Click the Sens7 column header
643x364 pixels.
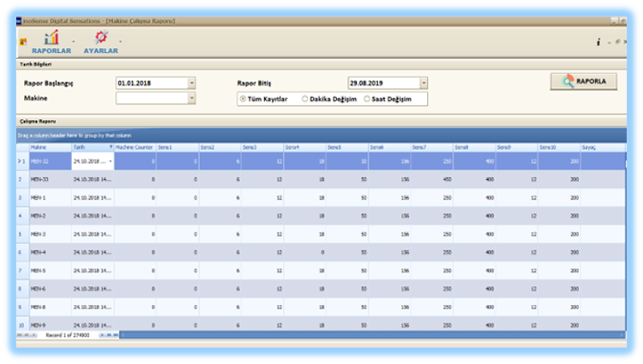coord(432,147)
